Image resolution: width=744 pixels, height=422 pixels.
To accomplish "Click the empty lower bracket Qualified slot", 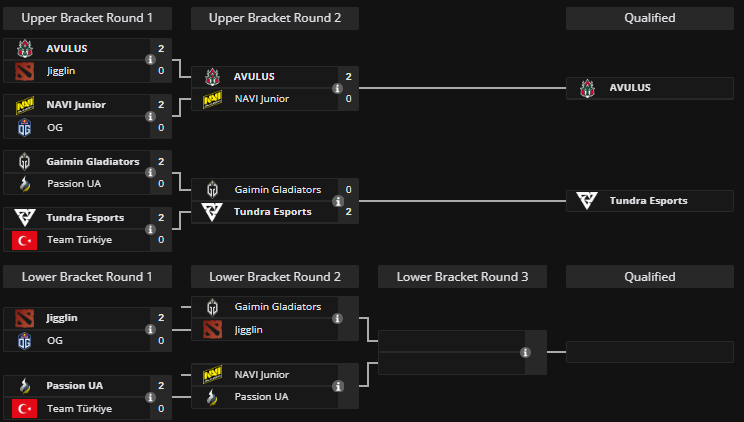I will 649,352.
